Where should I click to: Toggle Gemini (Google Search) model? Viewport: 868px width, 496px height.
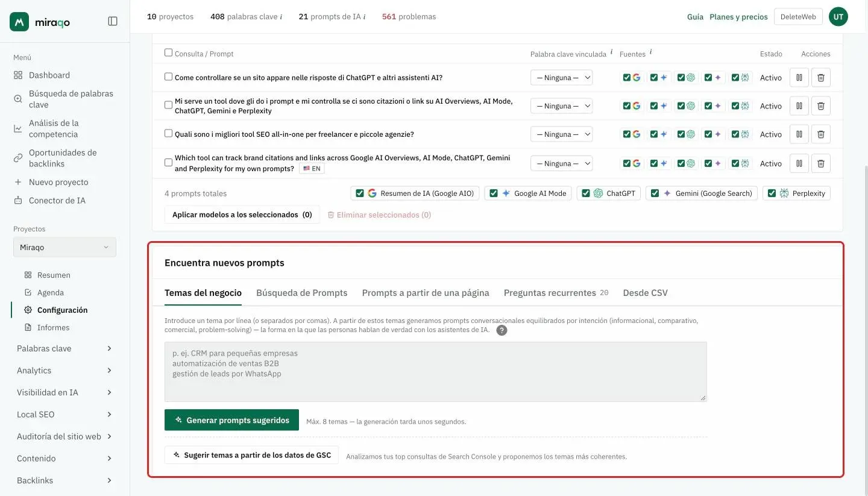point(655,193)
